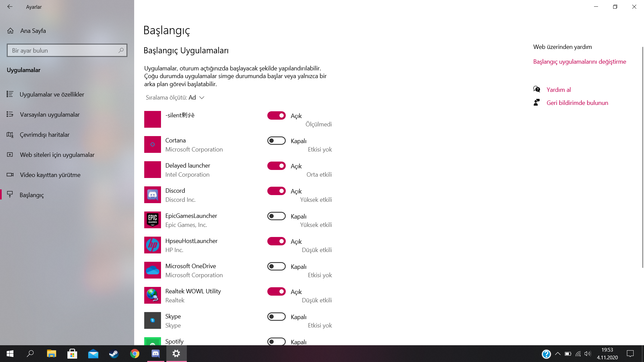The width and height of the screenshot is (644, 362).
Task: Click the Yardım al help icon
Action: tap(537, 89)
